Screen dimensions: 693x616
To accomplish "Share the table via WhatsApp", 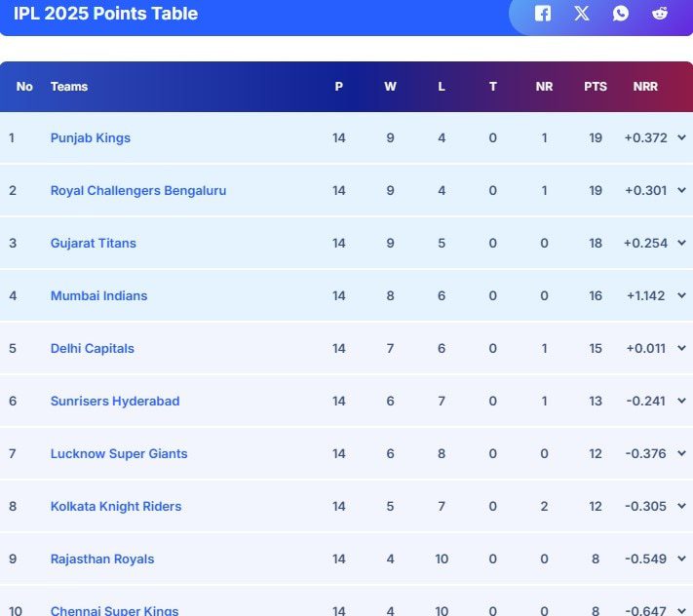I will pos(621,14).
